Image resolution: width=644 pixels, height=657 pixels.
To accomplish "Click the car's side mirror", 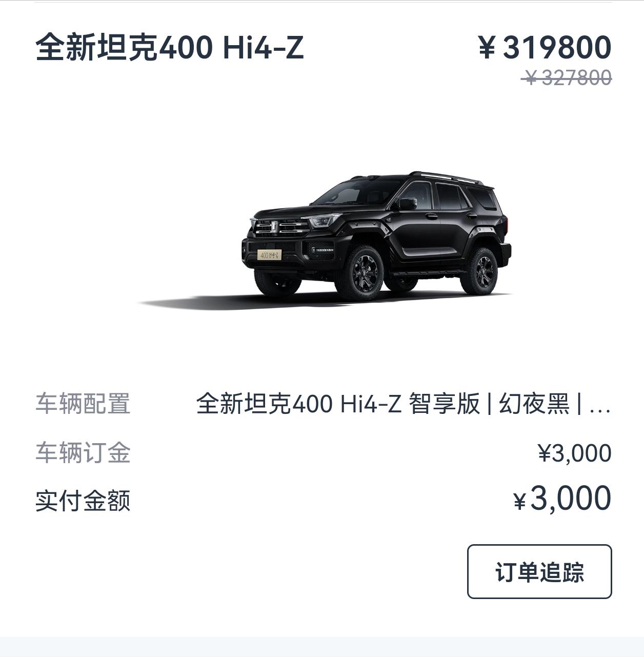I will pos(408,204).
